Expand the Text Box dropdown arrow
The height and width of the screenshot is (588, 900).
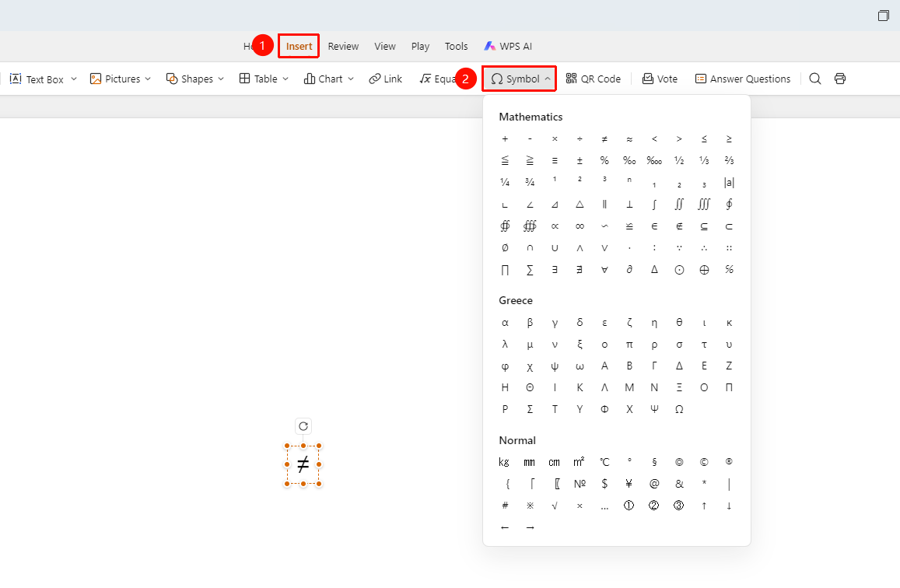(x=74, y=79)
